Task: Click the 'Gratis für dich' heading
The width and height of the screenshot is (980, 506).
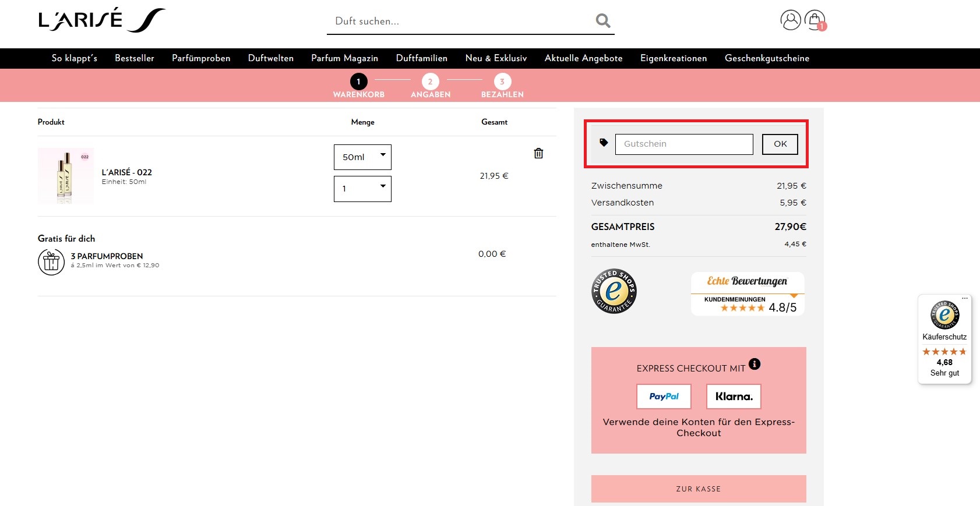Action: tap(66, 239)
